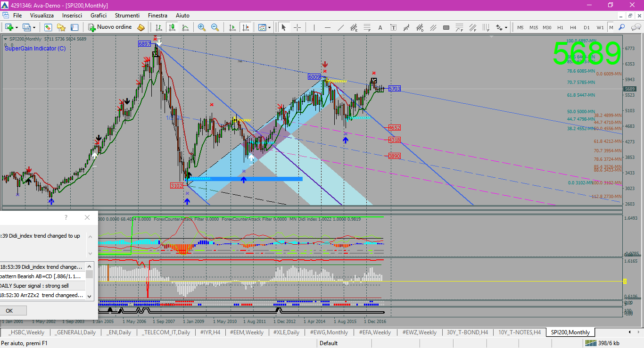Switch timeframe to M5

click(x=520, y=27)
